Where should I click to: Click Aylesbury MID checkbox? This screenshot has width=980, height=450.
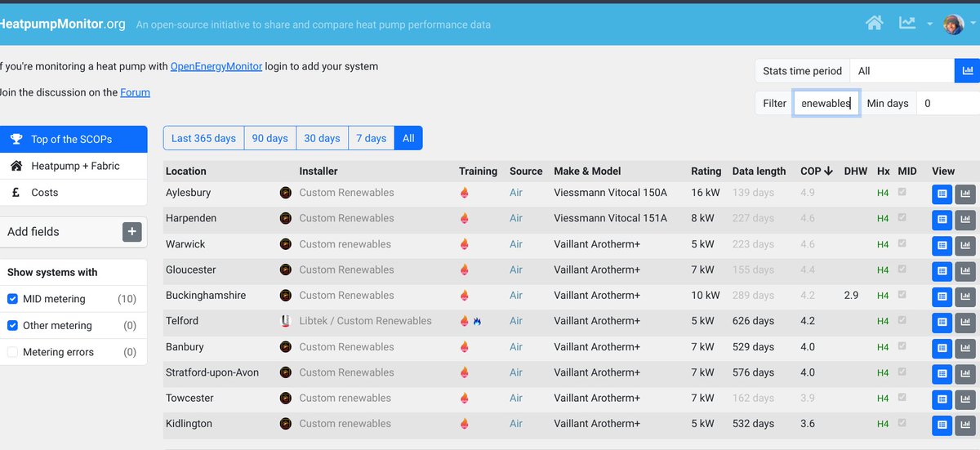click(x=902, y=193)
